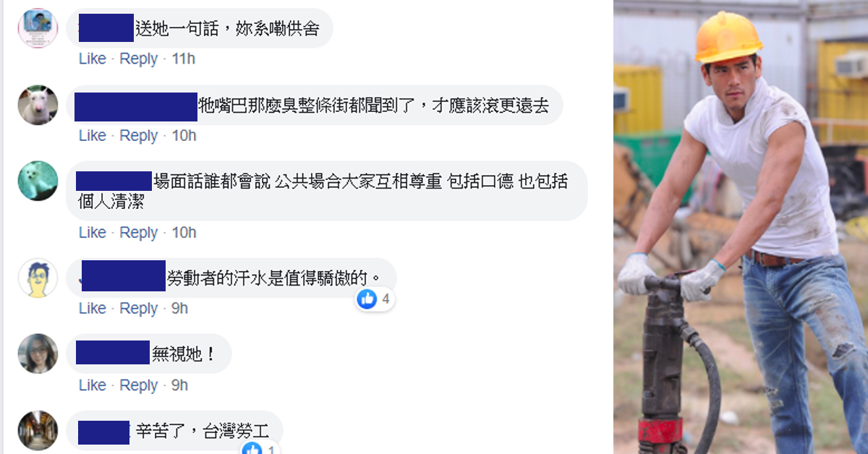The image size is (868, 454).
Task: Open the white dog avatar profile
Action: [38, 106]
